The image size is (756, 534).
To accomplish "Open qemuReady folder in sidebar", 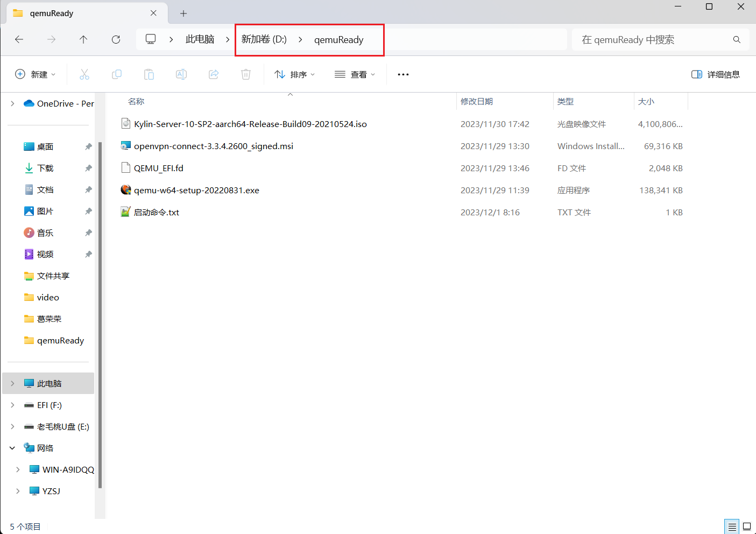I will coord(60,340).
